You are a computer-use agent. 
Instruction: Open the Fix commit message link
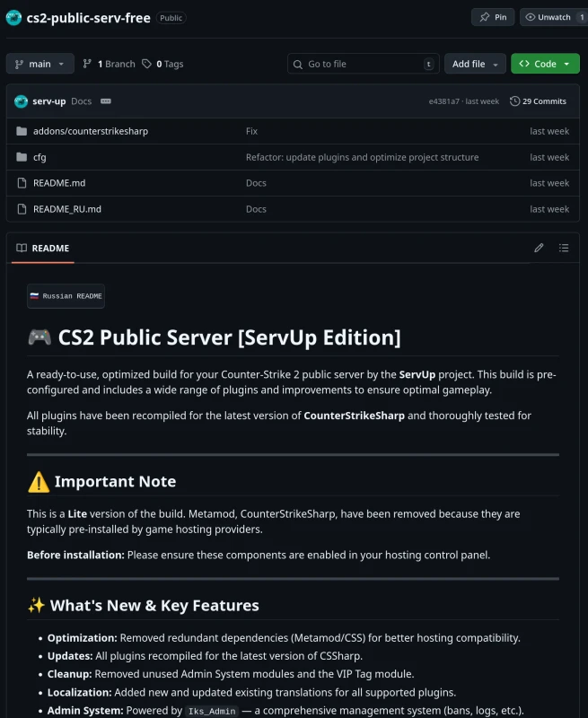tap(251, 131)
